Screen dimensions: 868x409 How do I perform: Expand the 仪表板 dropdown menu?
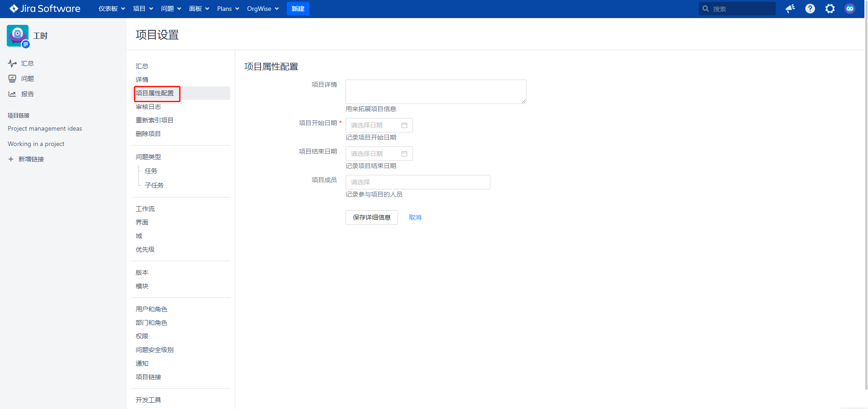tap(112, 9)
